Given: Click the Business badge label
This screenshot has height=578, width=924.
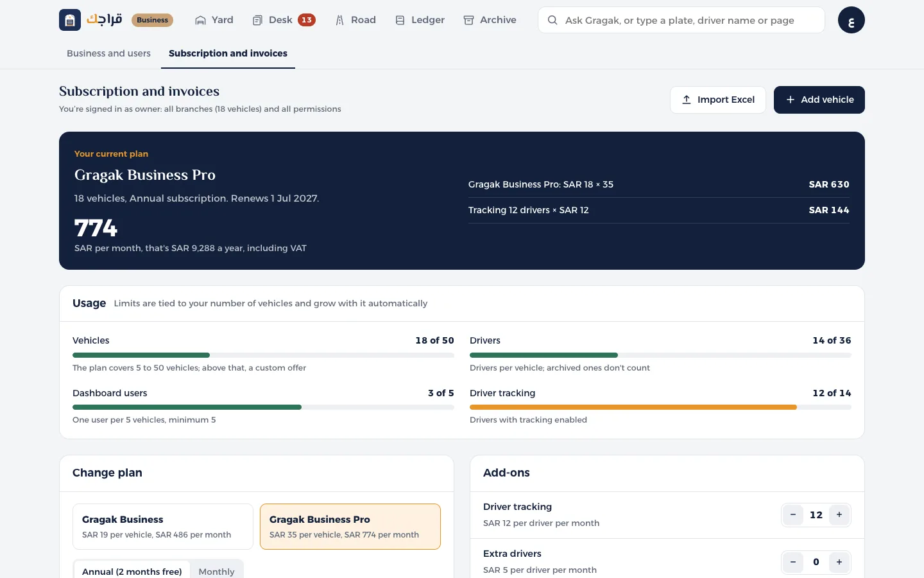Looking at the screenshot, I should coord(153,20).
